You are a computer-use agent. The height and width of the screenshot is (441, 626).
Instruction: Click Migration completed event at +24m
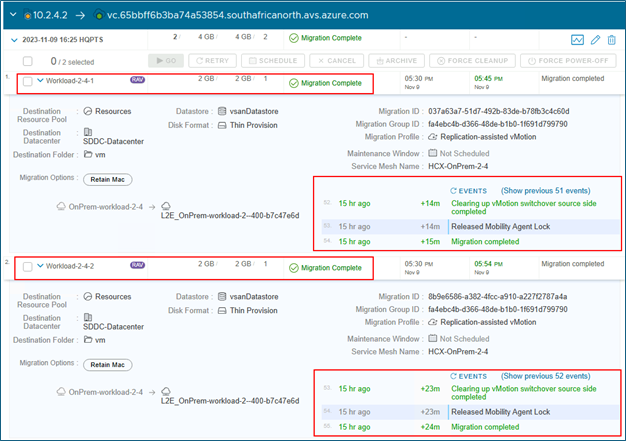(x=485, y=427)
